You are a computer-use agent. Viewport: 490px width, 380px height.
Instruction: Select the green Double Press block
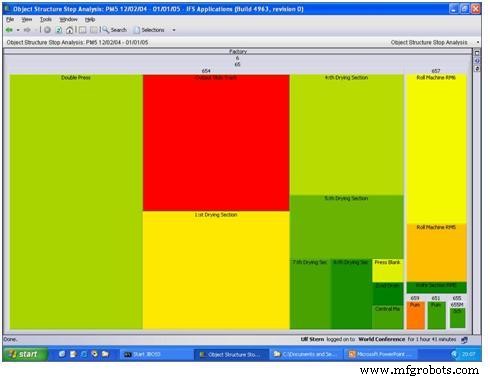[76, 202]
